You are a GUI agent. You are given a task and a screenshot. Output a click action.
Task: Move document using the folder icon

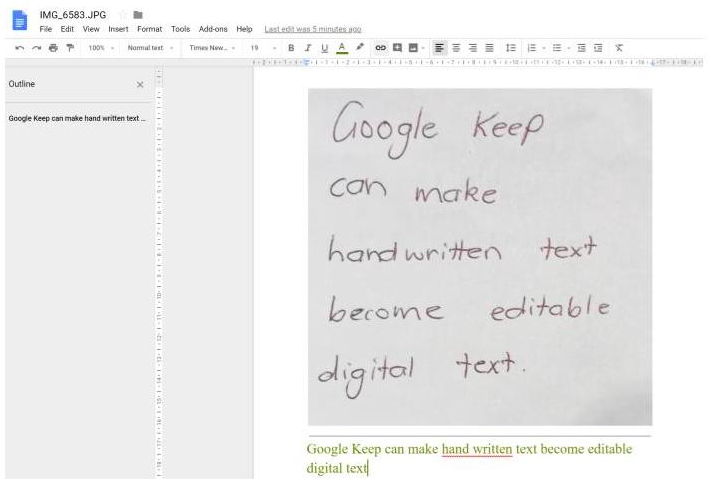pos(138,15)
